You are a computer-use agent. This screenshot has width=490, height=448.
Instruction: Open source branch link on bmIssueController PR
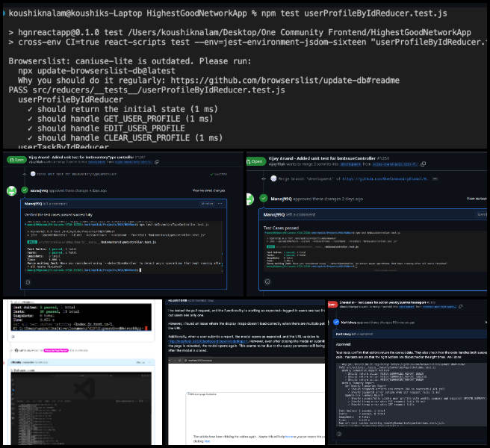(394, 164)
